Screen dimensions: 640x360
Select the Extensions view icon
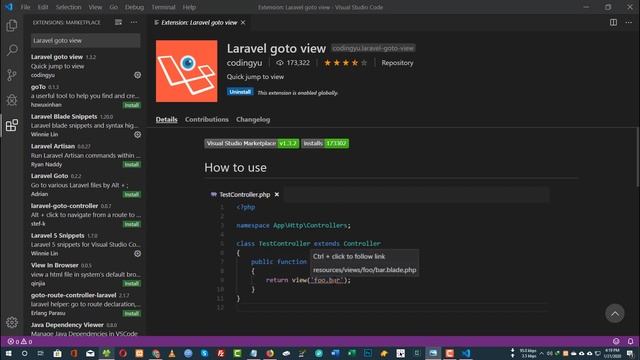[12, 125]
